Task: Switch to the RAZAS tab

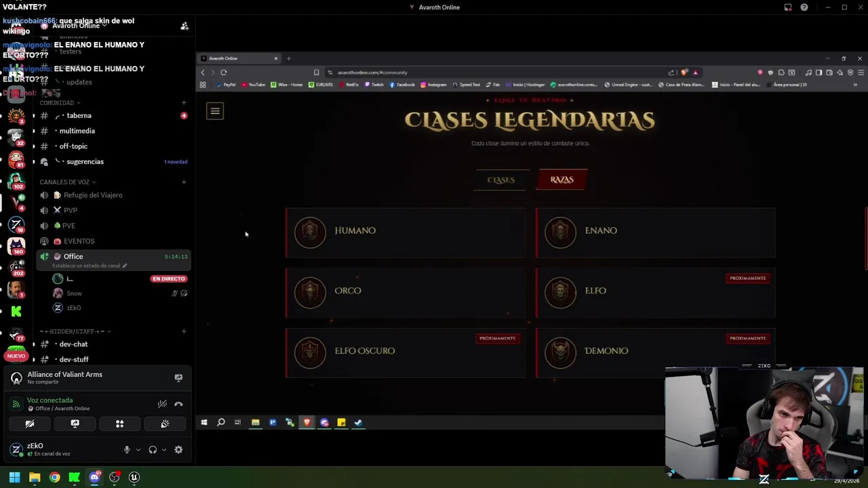Action: [562, 180]
